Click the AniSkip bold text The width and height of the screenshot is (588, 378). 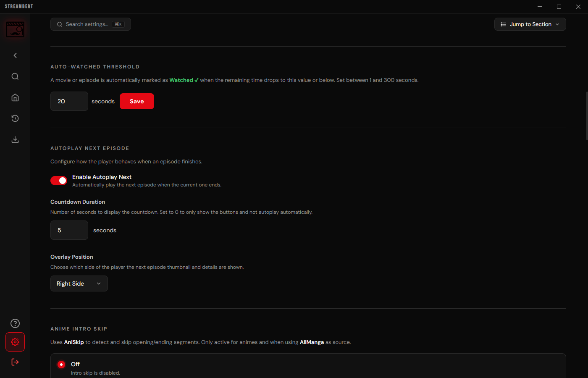(74, 342)
